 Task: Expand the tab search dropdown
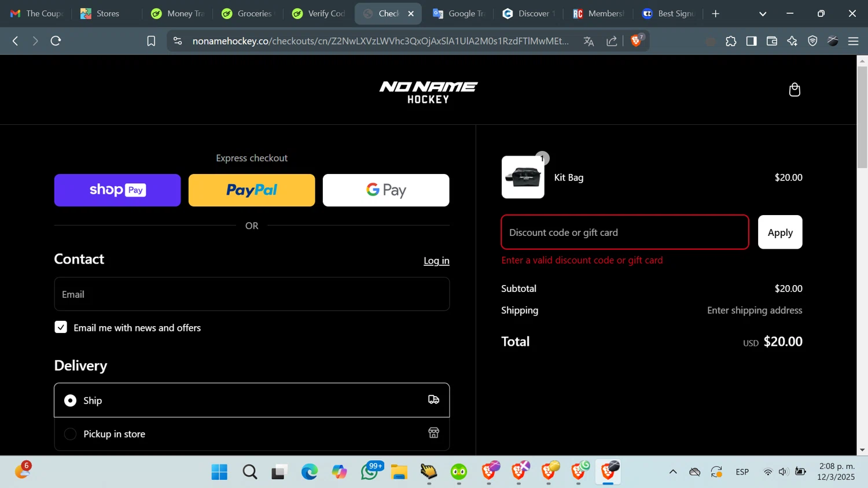point(763,13)
